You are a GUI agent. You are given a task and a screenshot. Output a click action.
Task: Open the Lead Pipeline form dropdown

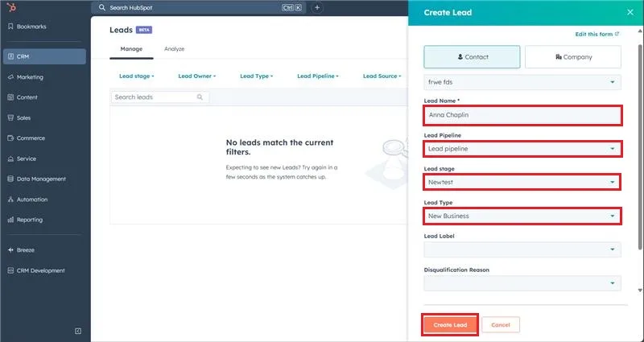pyautogui.click(x=522, y=149)
